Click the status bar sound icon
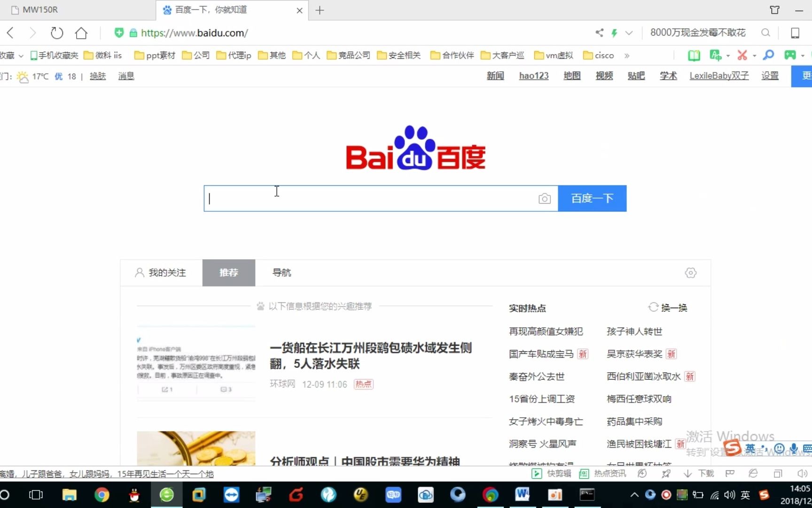The height and width of the screenshot is (508, 812). tap(802, 474)
